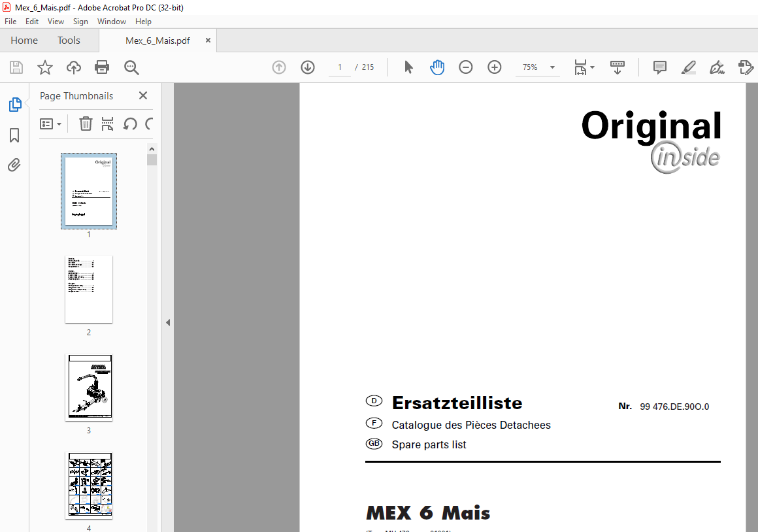Viewport: 758px width, 532px height.
Task: Rotate page clockwise icon
Action: pos(149,124)
